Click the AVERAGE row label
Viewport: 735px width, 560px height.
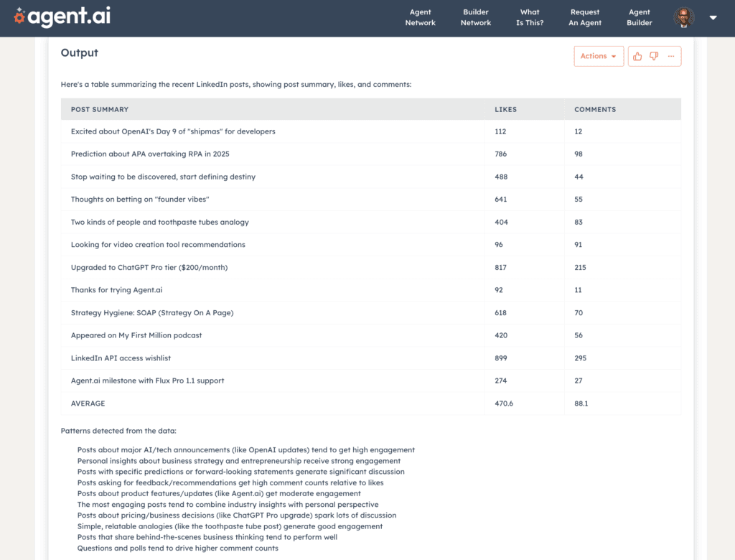pyautogui.click(x=88, y=403)
